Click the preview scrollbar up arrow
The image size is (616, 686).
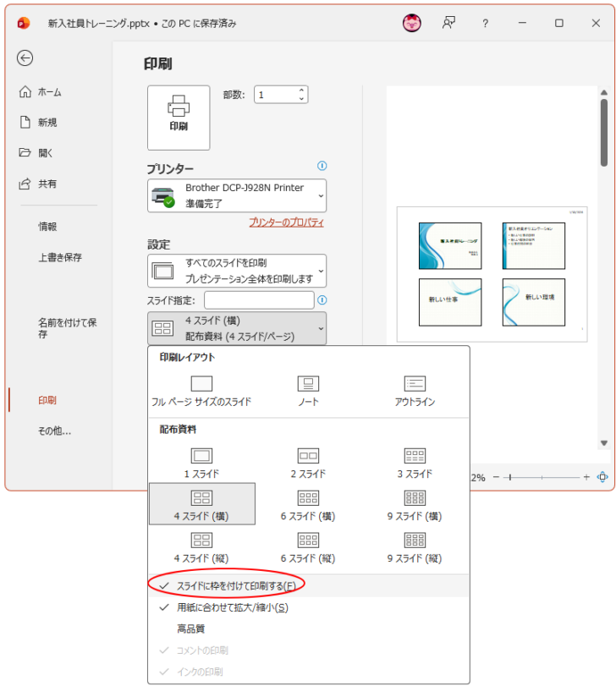[x=604, y=92]
